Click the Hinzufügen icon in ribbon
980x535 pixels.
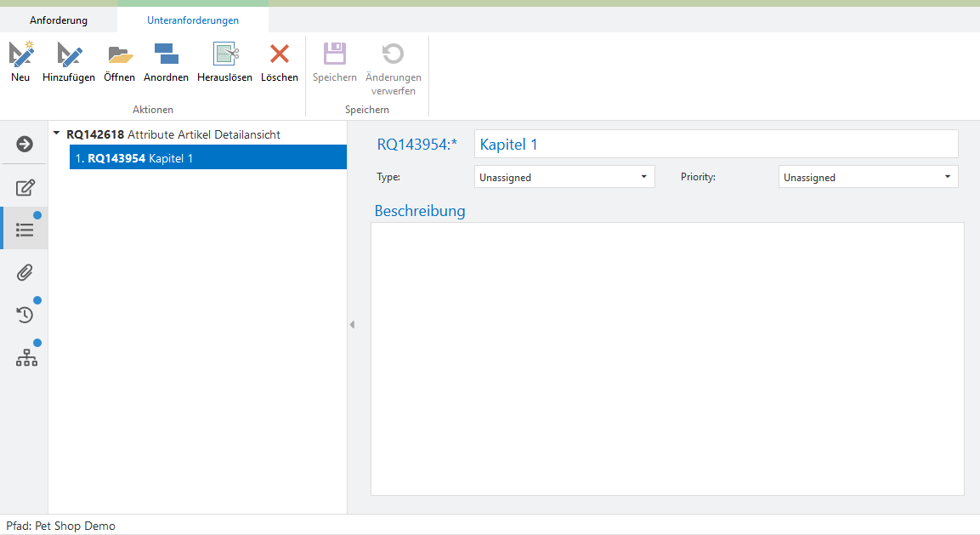point(69,55)
